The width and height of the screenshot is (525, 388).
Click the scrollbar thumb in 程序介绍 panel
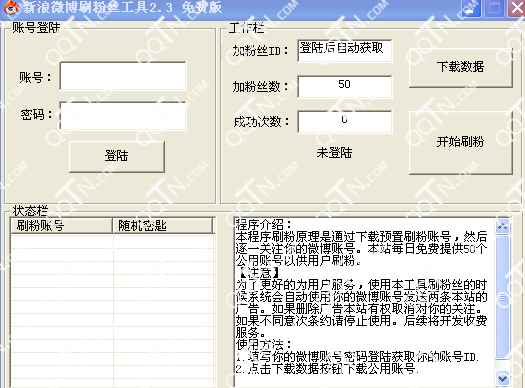[502, 297]
